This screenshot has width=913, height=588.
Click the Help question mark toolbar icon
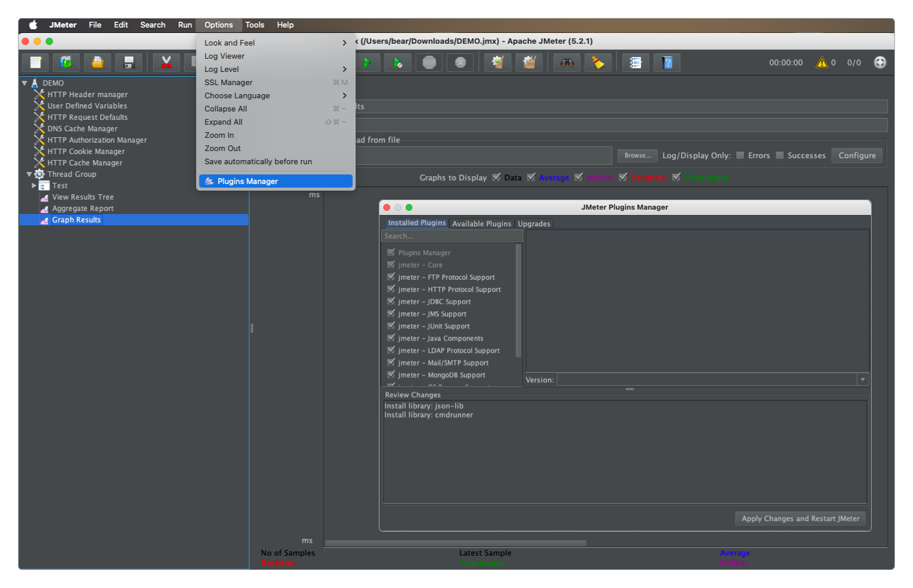pyautogui.click(x=667, y=62)
